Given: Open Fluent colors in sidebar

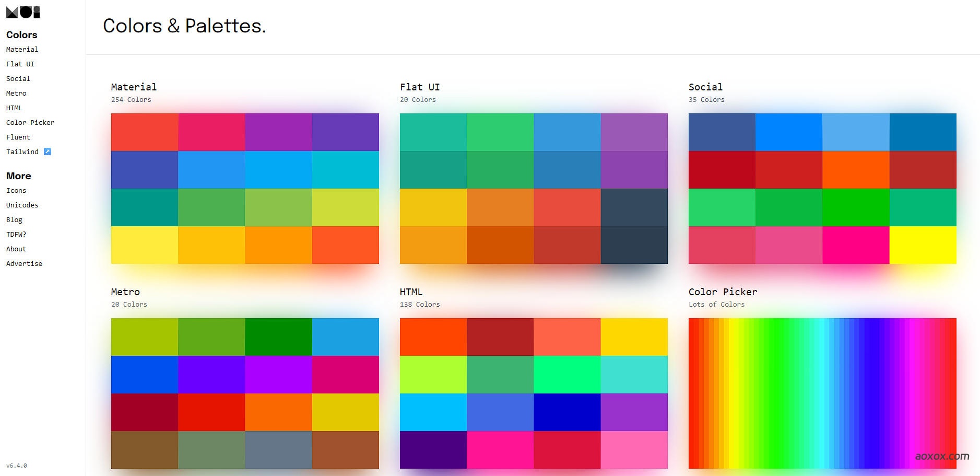Looking at the screenshot, I should pos(18,137).
